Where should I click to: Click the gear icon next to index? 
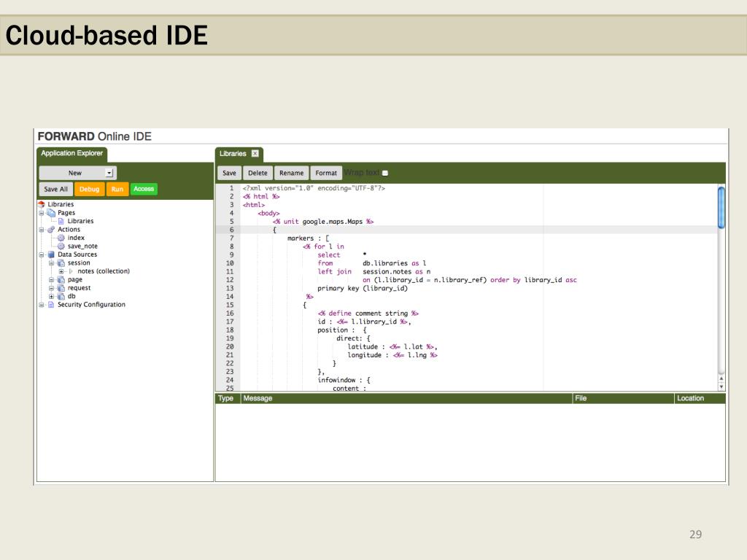pyautogui.click(x=61, y=238)
